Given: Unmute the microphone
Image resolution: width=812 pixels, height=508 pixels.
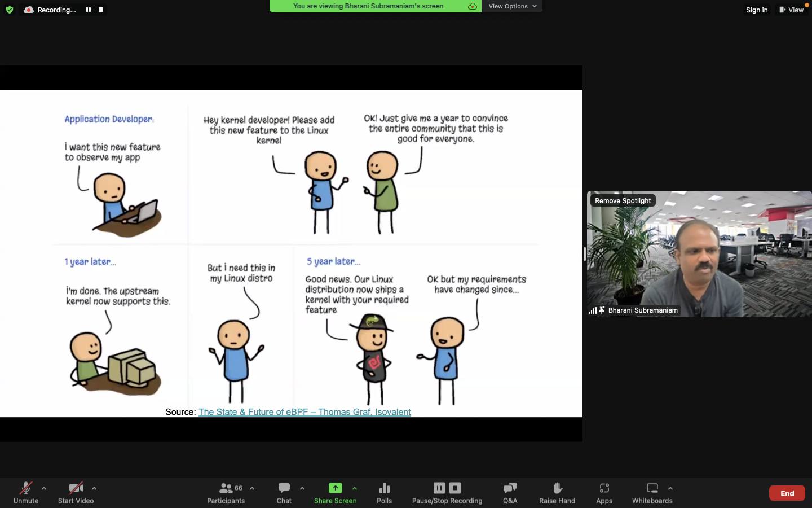Looking at the screenshot, I should [26, 492].
